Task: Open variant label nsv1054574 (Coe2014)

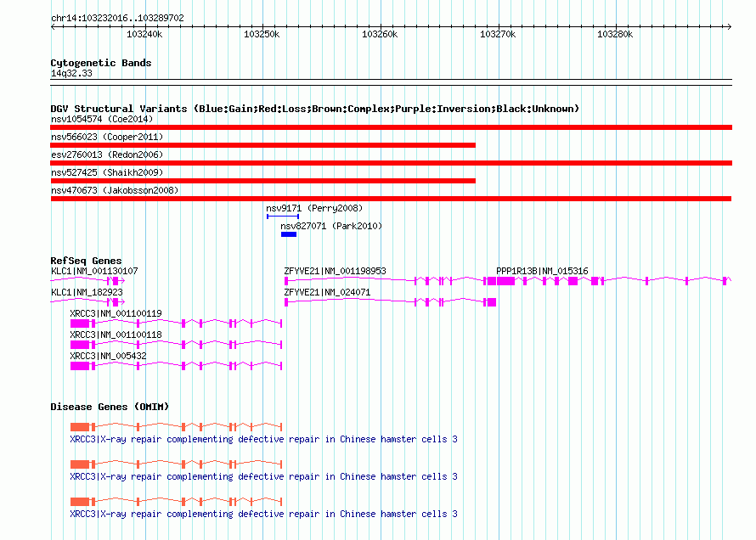Action: (102, 119)
